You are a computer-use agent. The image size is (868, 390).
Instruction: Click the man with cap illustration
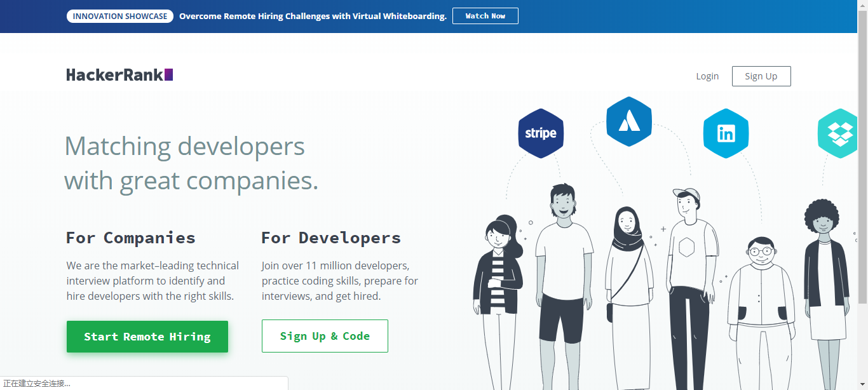(x=691, y=289)
